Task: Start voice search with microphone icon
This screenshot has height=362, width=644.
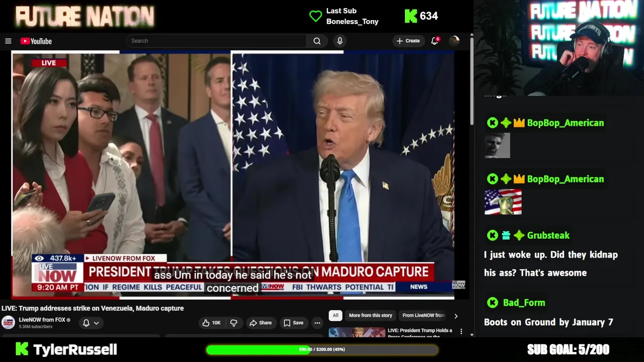Action: point(340,41)
